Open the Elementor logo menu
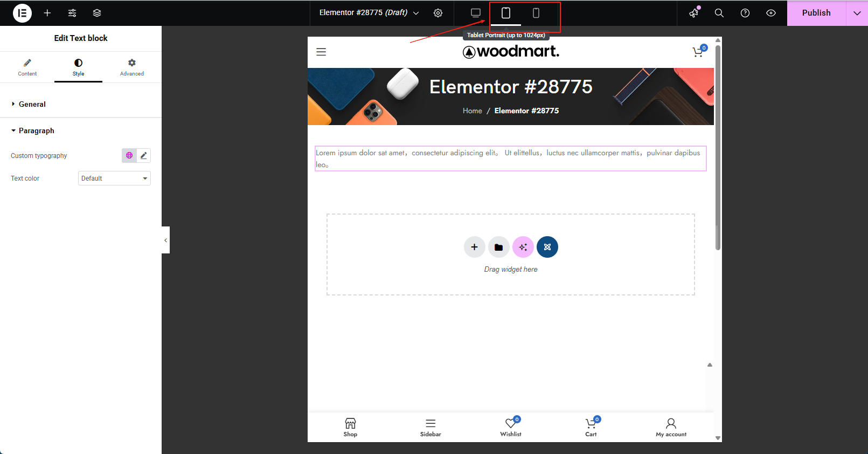The width and height of the screenshot is (868, 454). coord(22,13)
